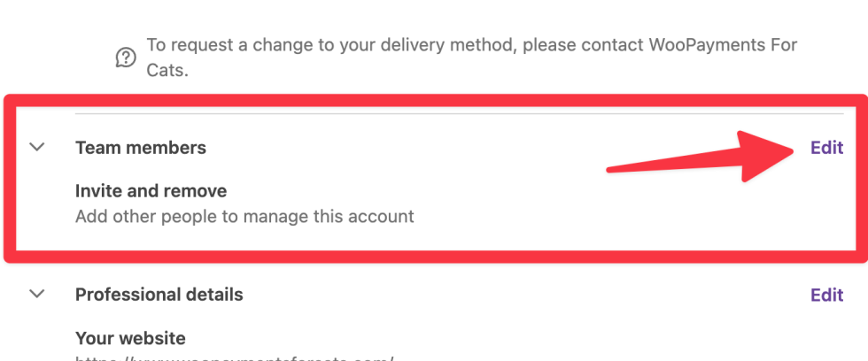868x361 pixels.
Task: Click the red highlight box's bottom border
Action: 434,258
